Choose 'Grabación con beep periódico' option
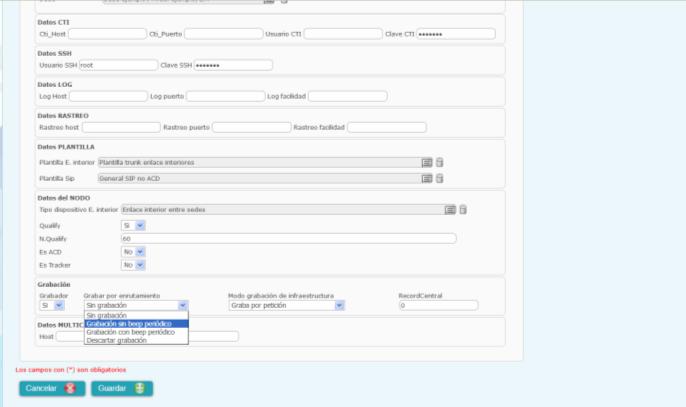The width and height of the screenshot is (686, 407). tap(136, 332)
